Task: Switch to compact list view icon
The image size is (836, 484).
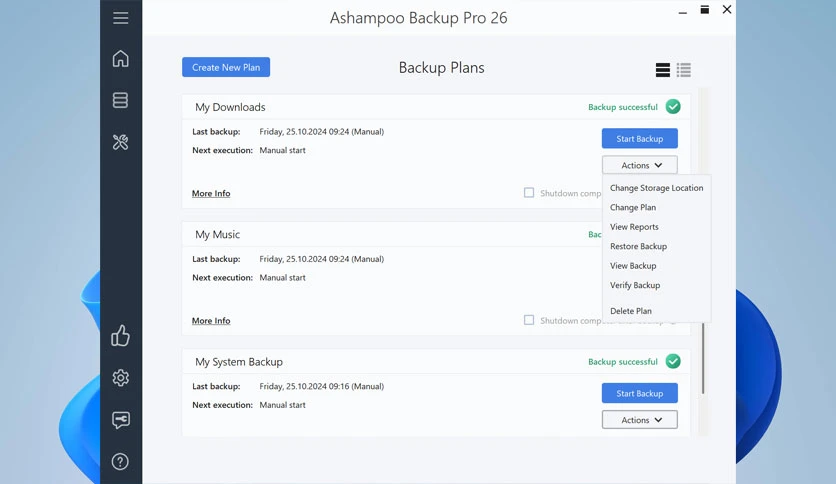Action: [684, 70]
